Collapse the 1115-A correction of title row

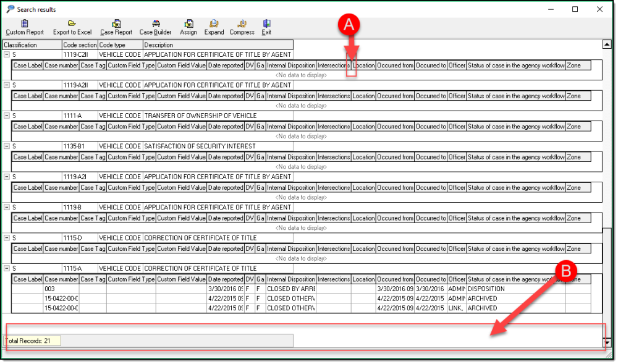[x=7, y=269]
